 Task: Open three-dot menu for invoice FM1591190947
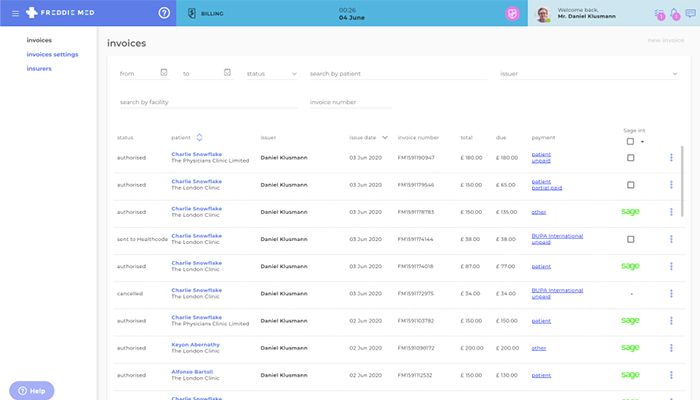coord(671,158)
